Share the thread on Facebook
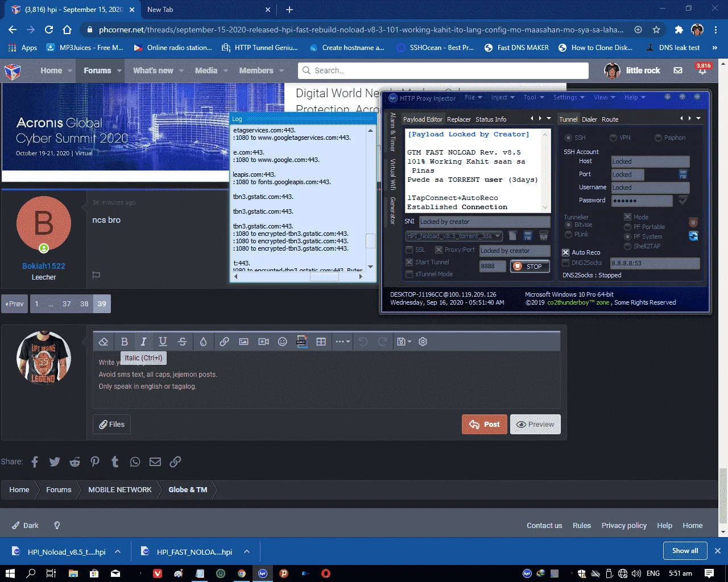Viewport: 728px width, 582px height. click(x=35, y=462)
